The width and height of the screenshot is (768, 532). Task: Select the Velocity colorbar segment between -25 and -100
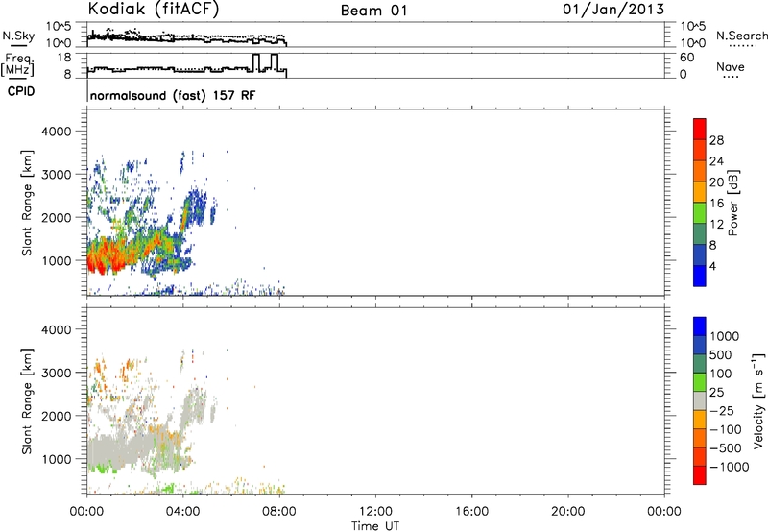click(700, 420)
